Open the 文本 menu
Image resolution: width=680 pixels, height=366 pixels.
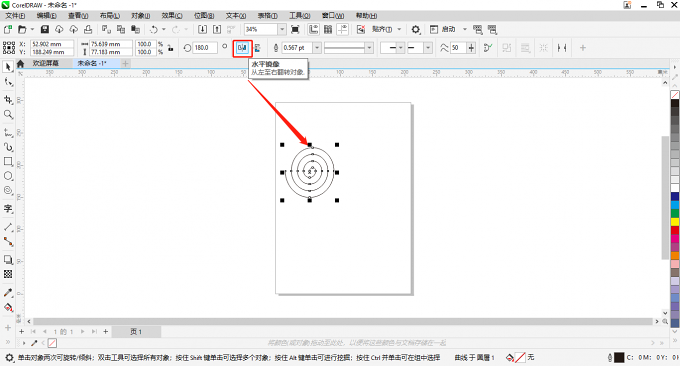click(235, 16)
